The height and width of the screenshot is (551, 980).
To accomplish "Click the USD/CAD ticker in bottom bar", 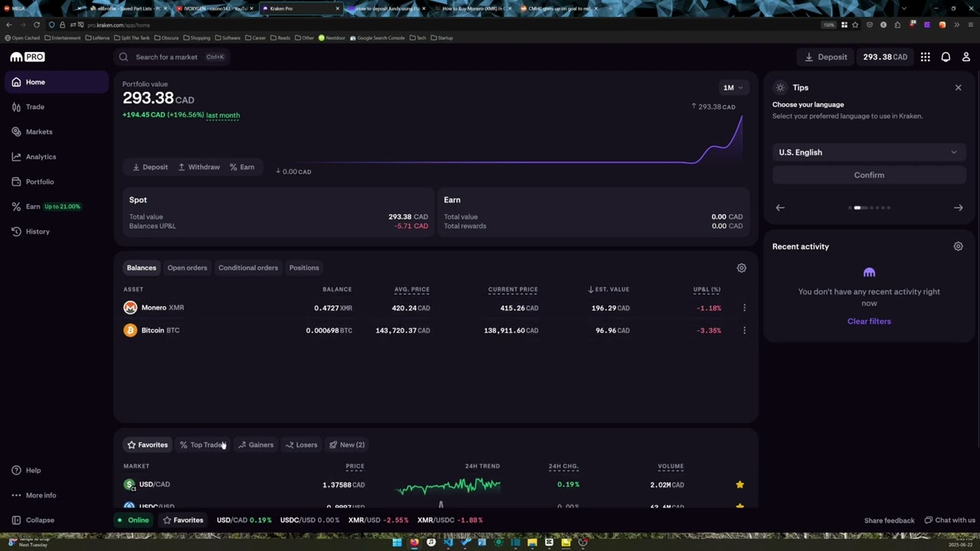I will coord(244,520).
